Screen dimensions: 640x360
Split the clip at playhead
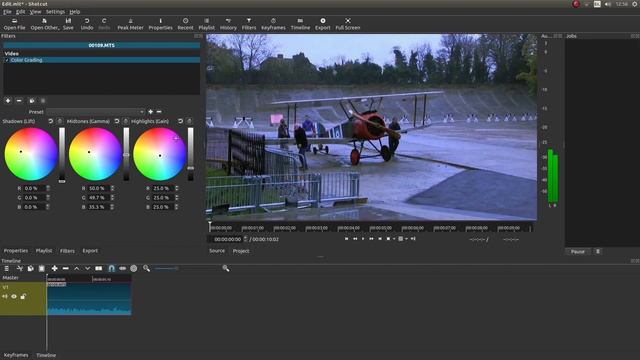click(x=99, y=268)
